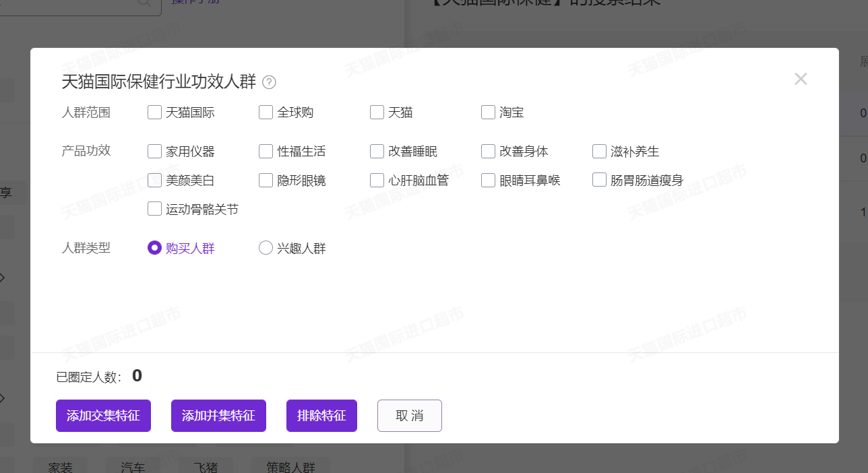Choose the 兴趣人群 radio button

[266, 249]
